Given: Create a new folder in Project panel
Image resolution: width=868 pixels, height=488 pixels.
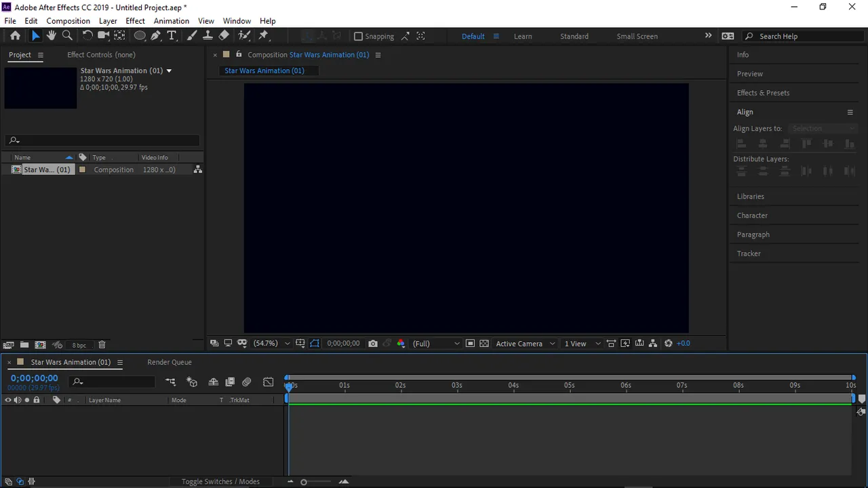Looking at the screenshot, I should [x=24, y=345].
